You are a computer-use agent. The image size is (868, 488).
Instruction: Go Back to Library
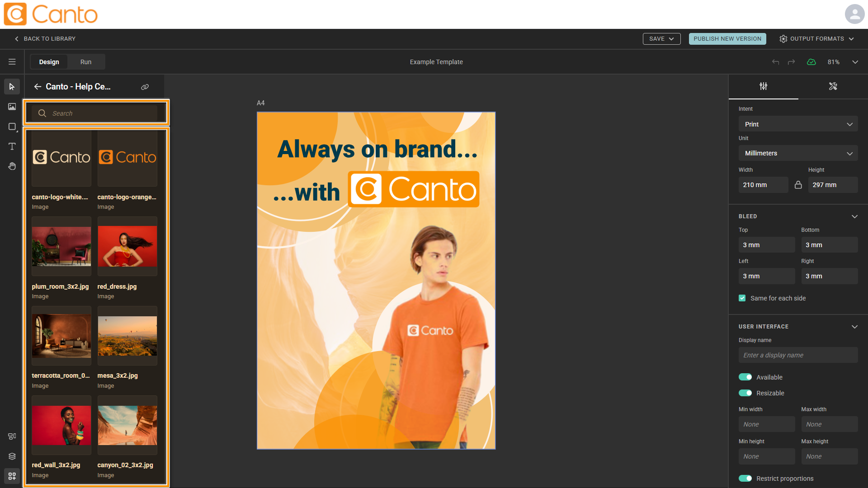coord(45,39)
